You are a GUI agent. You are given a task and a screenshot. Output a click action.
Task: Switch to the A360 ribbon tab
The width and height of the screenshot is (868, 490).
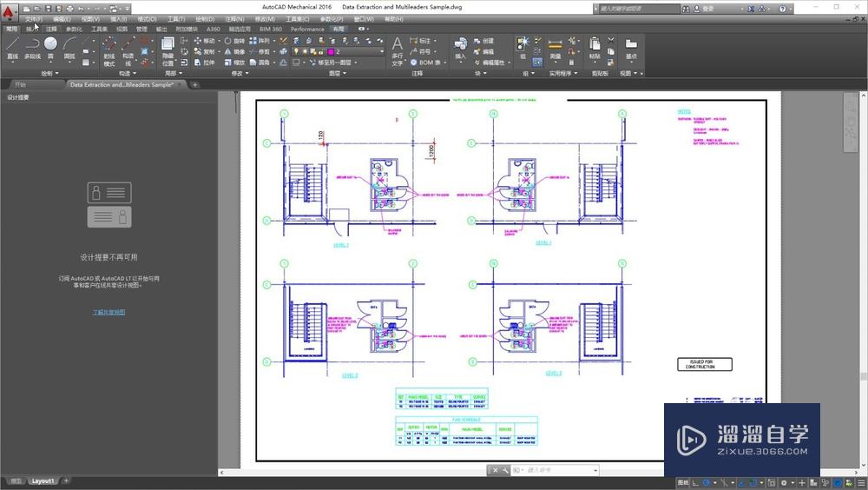[x=214, y=29]
